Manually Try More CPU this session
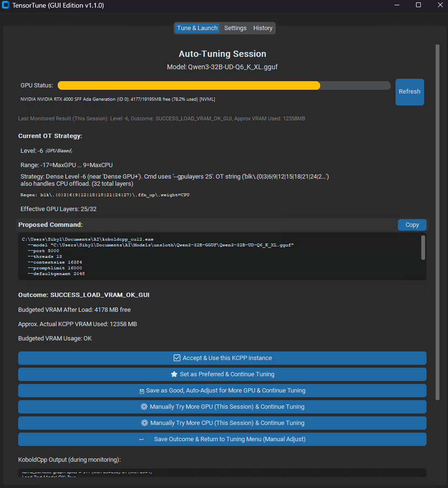The height and width of the screenshot is (488, 448). pyautogui.click(x=222, y=423)
